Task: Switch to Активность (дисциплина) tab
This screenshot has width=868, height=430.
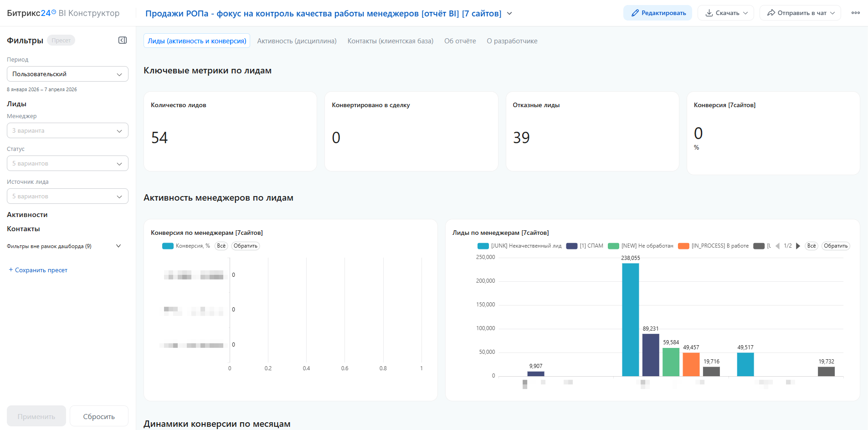Action: (297, 41)
